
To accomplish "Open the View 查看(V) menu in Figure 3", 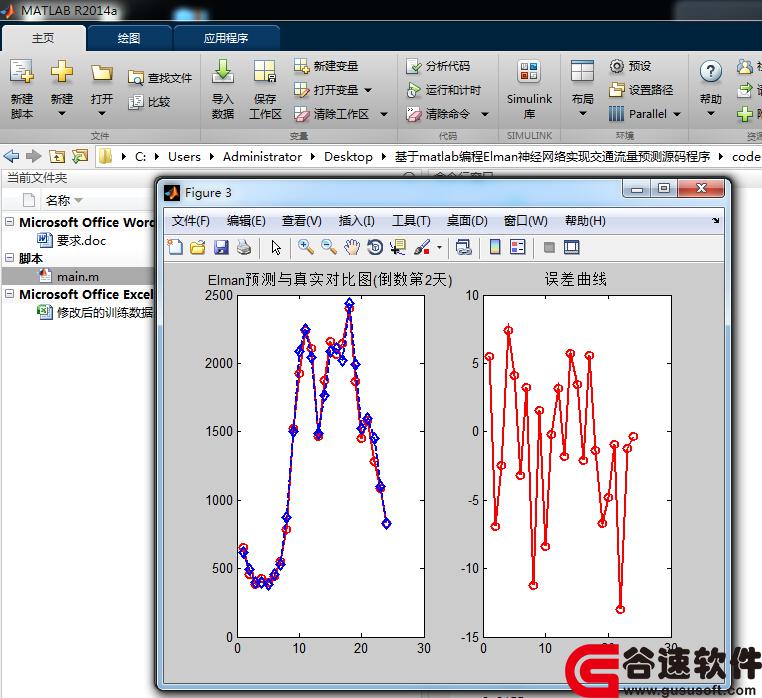I will click(x=302, y=221).
